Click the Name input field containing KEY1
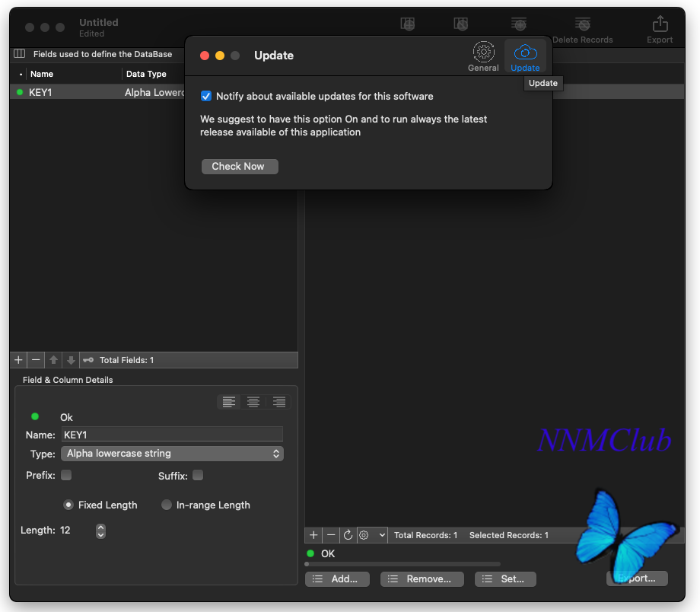Viewport: 700px width, 612px height. click(x=172, y=435)
